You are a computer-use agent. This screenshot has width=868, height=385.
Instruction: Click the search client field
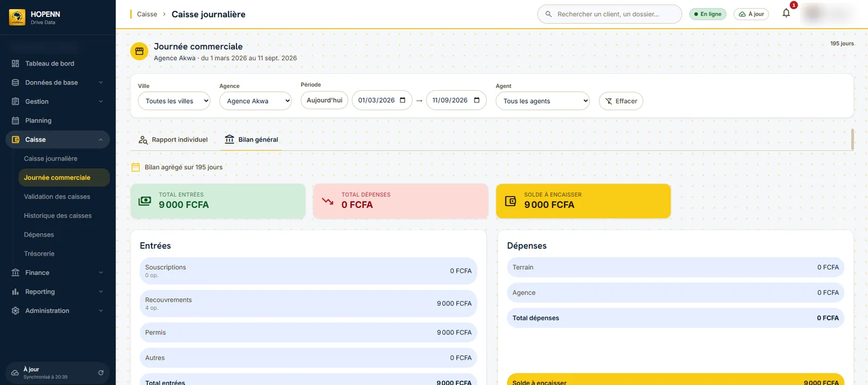[x=609, y=14]
